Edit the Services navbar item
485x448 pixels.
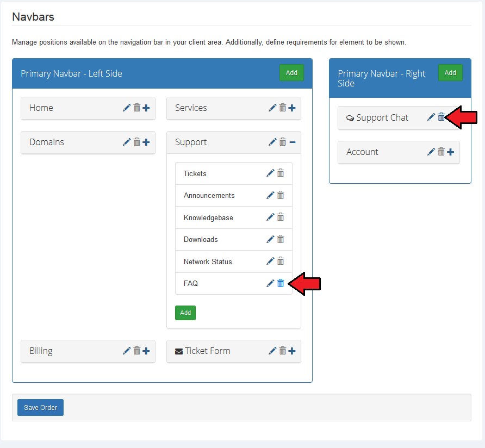tap(272, 108)
